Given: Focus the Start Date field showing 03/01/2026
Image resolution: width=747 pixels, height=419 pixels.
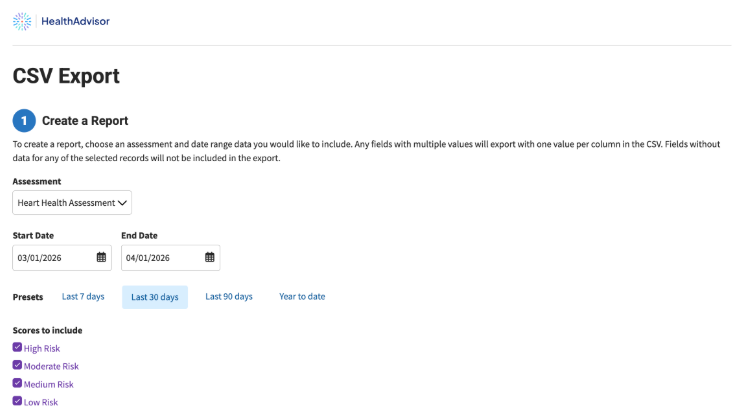Looking at the screenshot, I should click(x=62, y=258).
